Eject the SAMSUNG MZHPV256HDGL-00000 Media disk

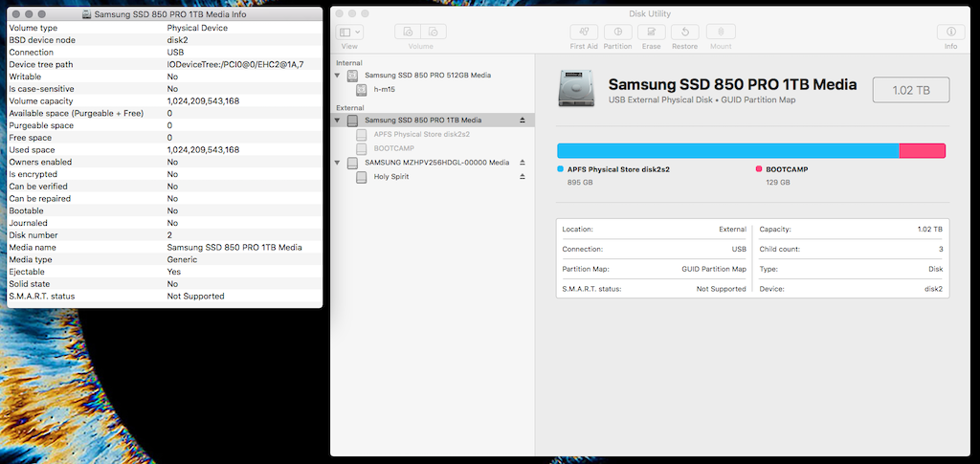pyautogui.click(x=523, y=163)
